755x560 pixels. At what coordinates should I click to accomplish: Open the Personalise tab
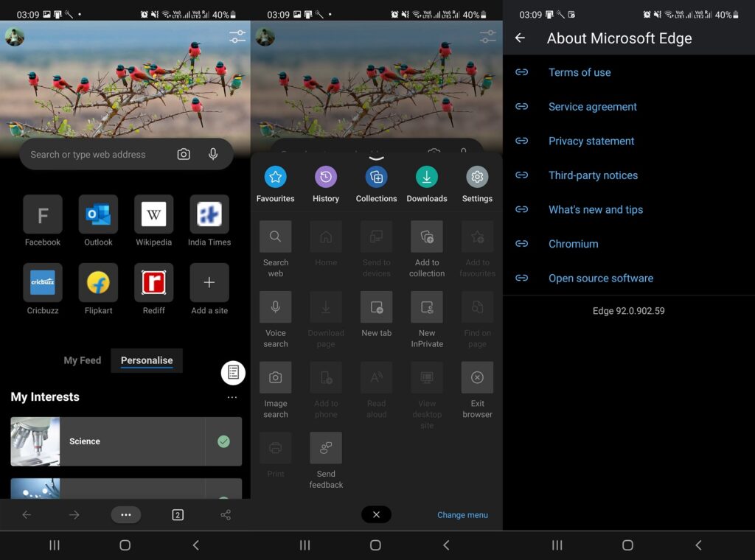pyautogui.click(x=146, y=360)
